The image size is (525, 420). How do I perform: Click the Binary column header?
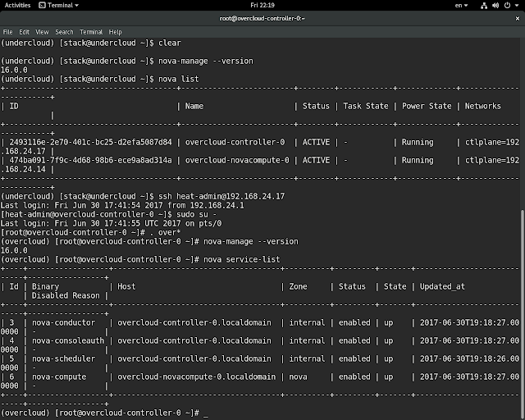pyautogui.click(x=45, y=286)
